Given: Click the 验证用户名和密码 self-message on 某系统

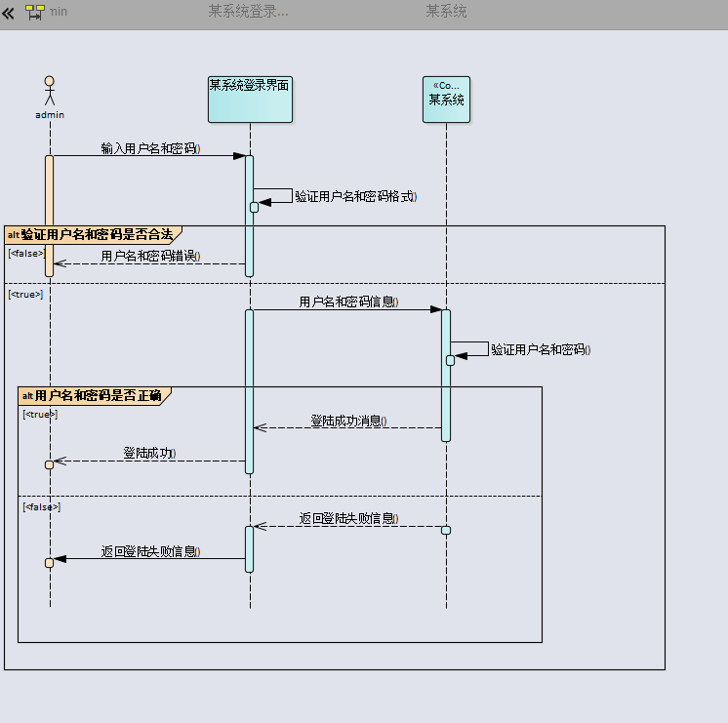Looking at the screenshot, I should tap(540, 349).
